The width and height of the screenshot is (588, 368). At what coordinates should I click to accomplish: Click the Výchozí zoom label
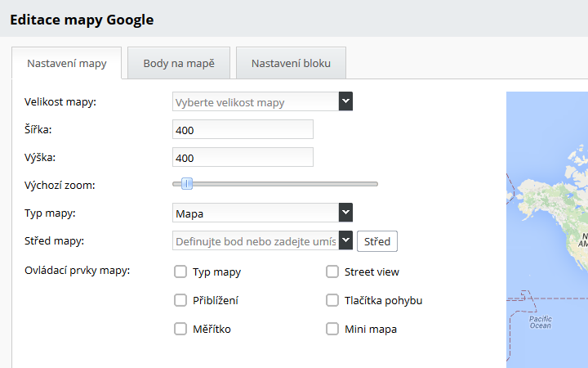60,185
